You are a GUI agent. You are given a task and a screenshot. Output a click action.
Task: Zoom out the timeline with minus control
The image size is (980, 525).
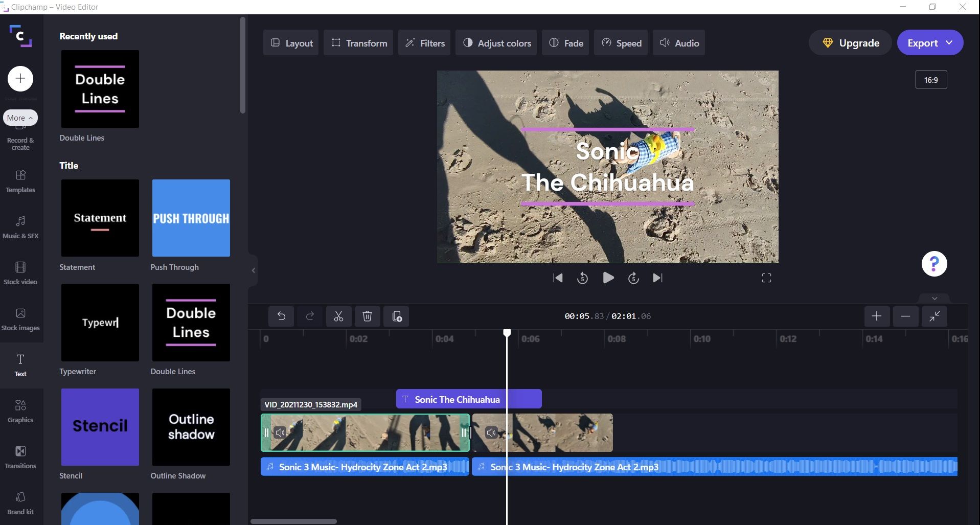point(905,316)
